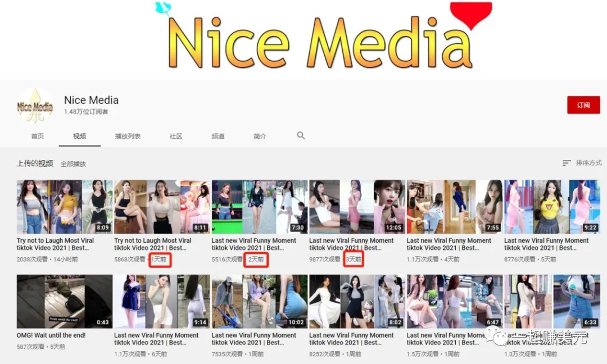607x364 pixels.
Task: Open the 排序方式 sort-by menu
Action: point(582,163)
